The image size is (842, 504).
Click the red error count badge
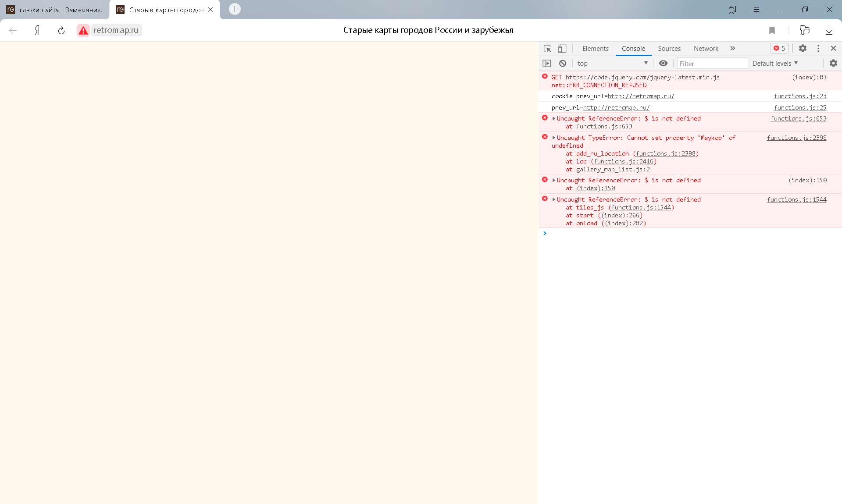779,49
